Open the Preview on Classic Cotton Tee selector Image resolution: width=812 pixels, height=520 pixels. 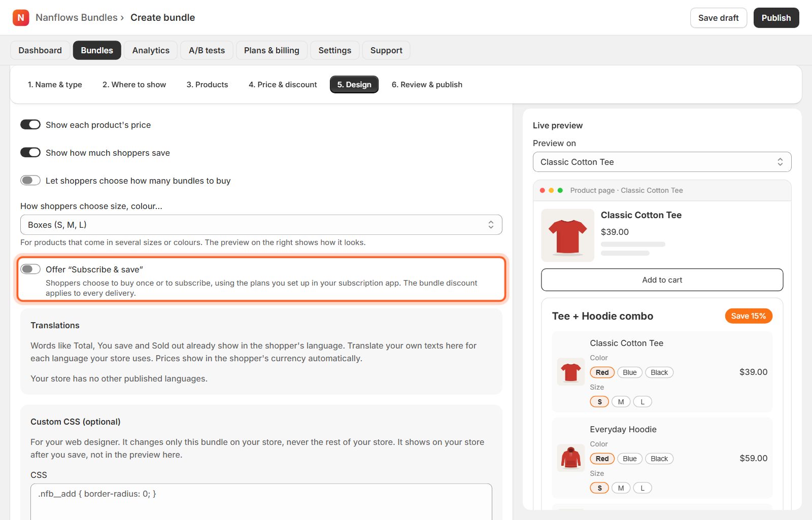point(662,162)
